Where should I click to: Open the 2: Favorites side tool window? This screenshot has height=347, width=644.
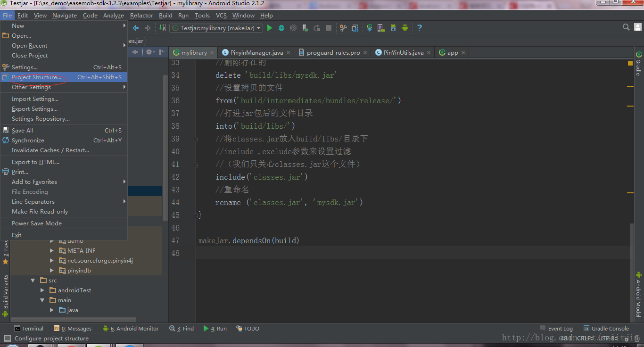pyautogui.click(x=6, y=252)
